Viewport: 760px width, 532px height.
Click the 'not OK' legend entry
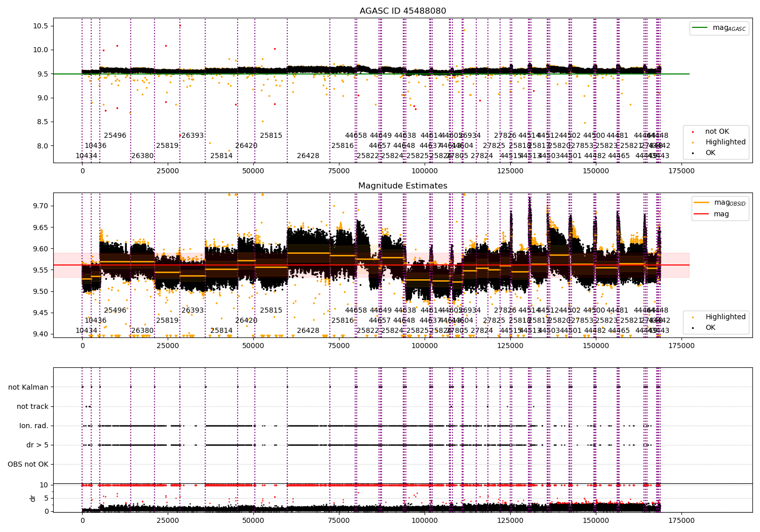pos(717,132)
